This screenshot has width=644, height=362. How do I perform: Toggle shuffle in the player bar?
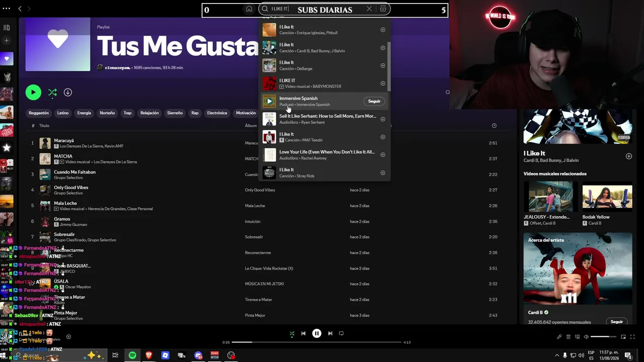[292, 333]
